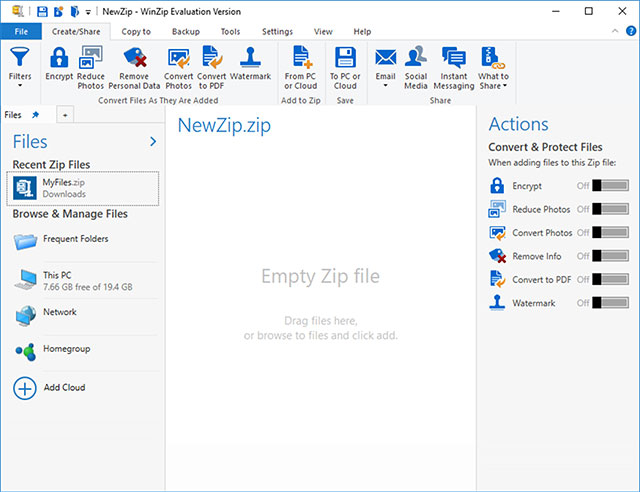The width and height of the screenshot is (640, 492).
Task: Click the Encrypt padlock in ribbon
Action: click(x=59, y=64)
